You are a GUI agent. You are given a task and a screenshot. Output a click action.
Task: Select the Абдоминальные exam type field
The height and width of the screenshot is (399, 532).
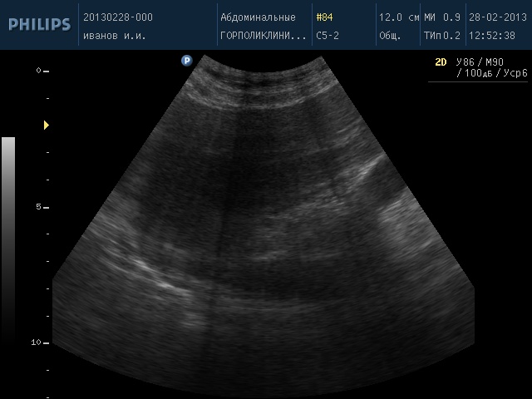click(x=258, y=17)
